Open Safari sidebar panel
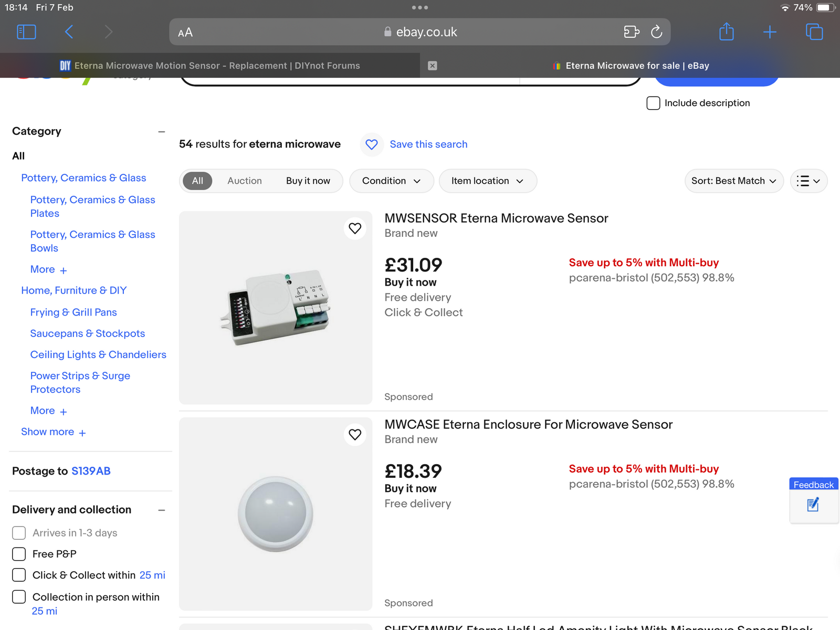The image size is (840, 630). pos(26,32)
